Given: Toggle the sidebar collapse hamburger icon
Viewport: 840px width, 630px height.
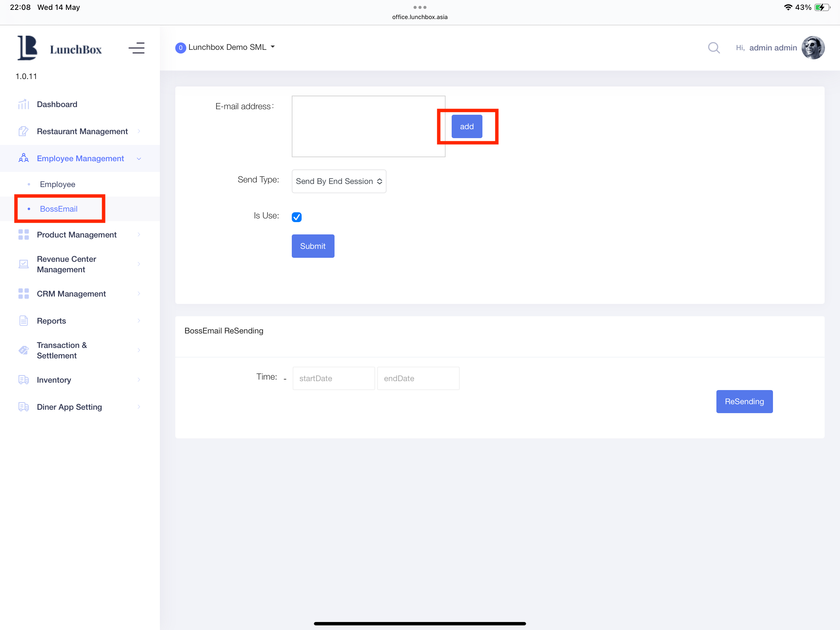Looking at the screenshot, I should (136, 48).
